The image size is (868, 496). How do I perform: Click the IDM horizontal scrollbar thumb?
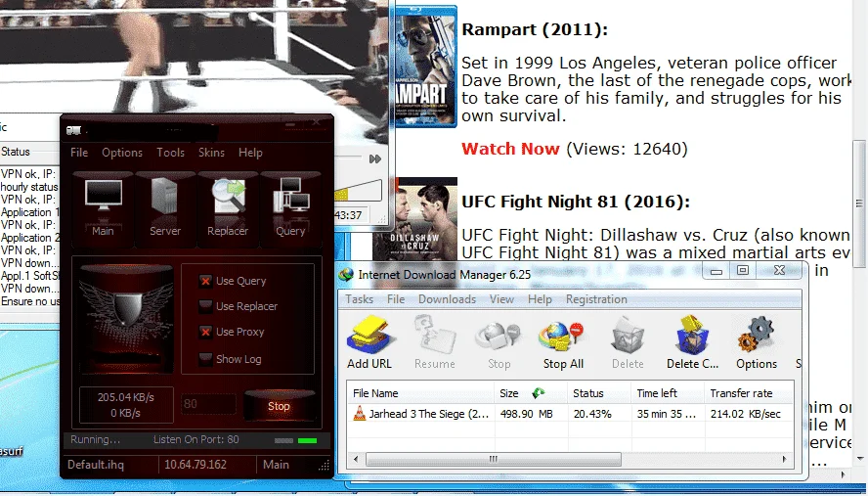pos(494,459)
